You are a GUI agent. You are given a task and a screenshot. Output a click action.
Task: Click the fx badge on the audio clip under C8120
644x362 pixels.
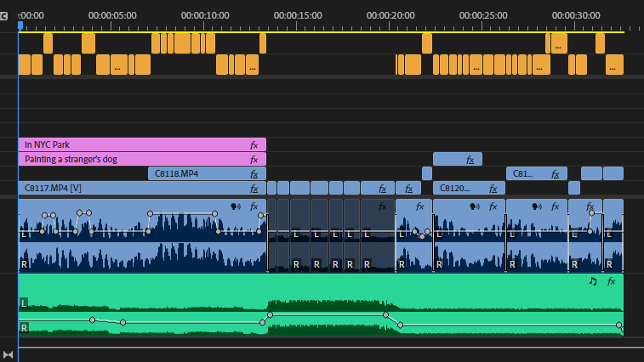point(493,206)
